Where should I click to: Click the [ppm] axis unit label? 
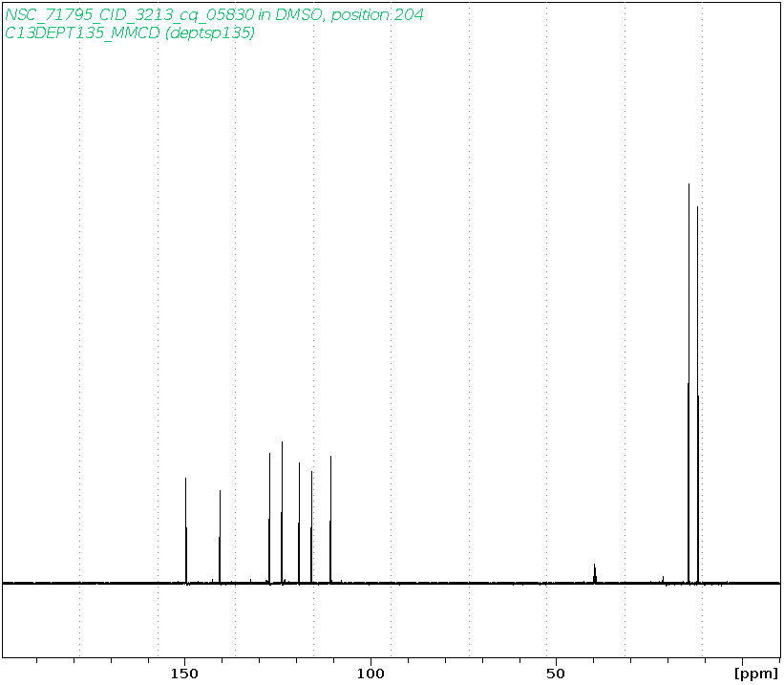(756, 674)
